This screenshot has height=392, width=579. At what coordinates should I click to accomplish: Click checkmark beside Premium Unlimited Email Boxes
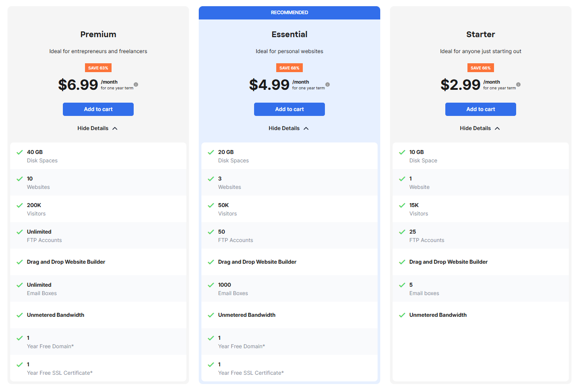[x=19, y=285]
